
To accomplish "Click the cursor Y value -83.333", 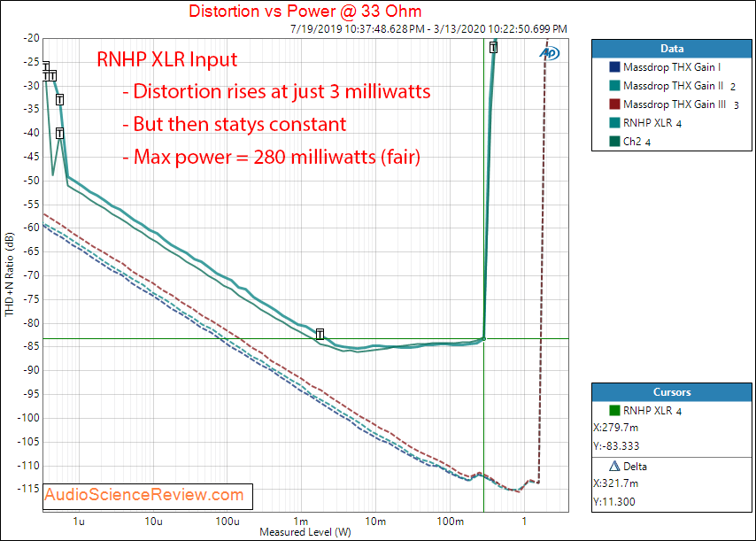I will coord(616,446).
